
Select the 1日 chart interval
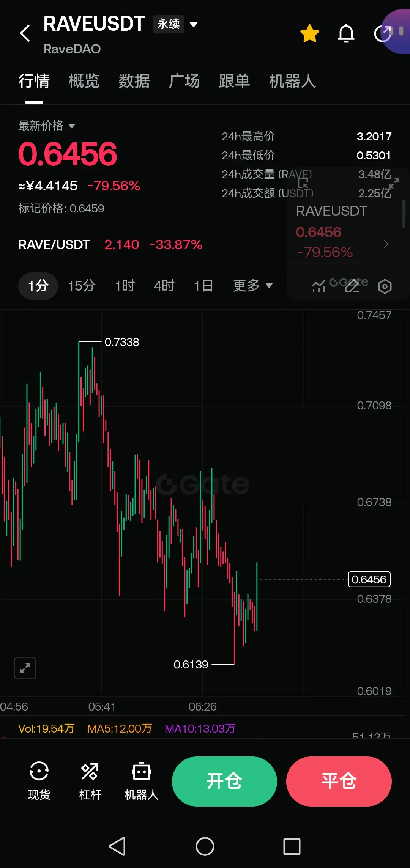point(203,286)
